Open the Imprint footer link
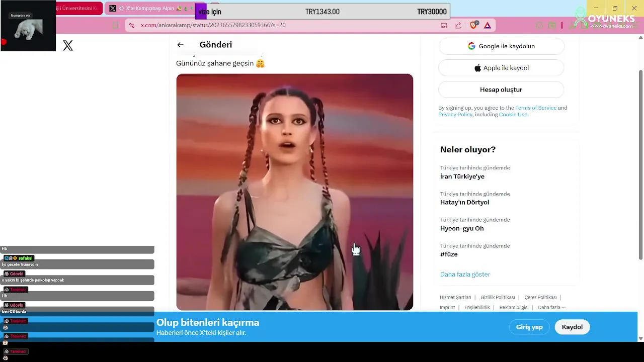This screenshot has width=644, height=362. click(447, 308)
